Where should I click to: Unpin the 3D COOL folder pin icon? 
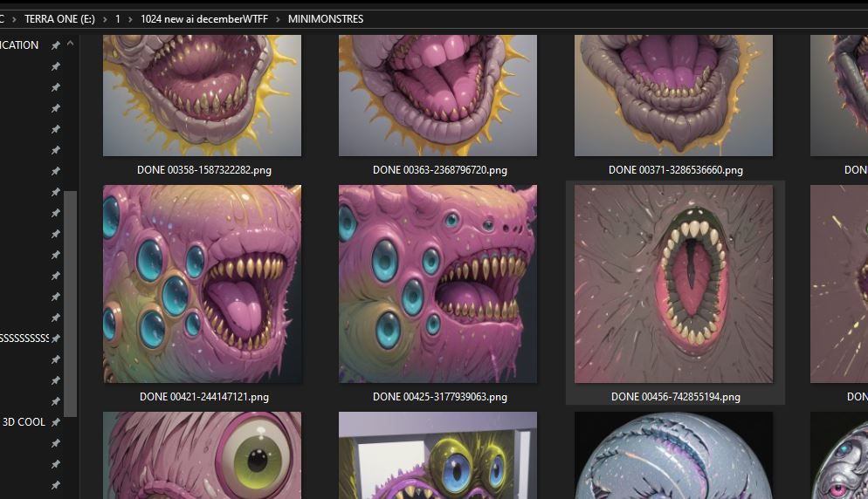(x=55, y=422)
